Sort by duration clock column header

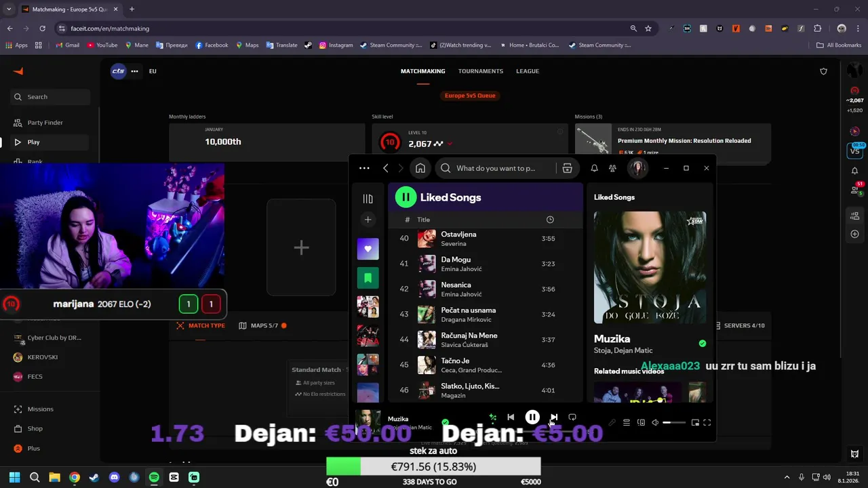550,220
